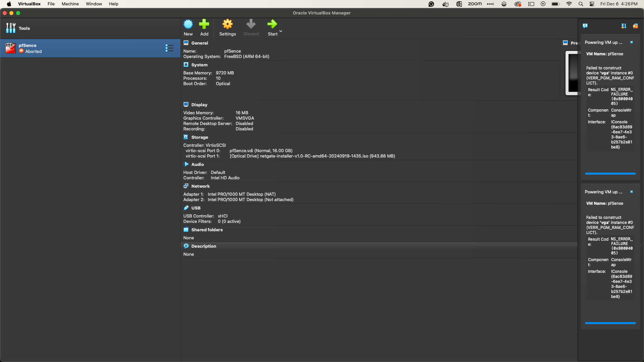Image resolution: width=644 pixels, height=362 pixels.
Task: Open the Apple menu
Action: [9, 4]
